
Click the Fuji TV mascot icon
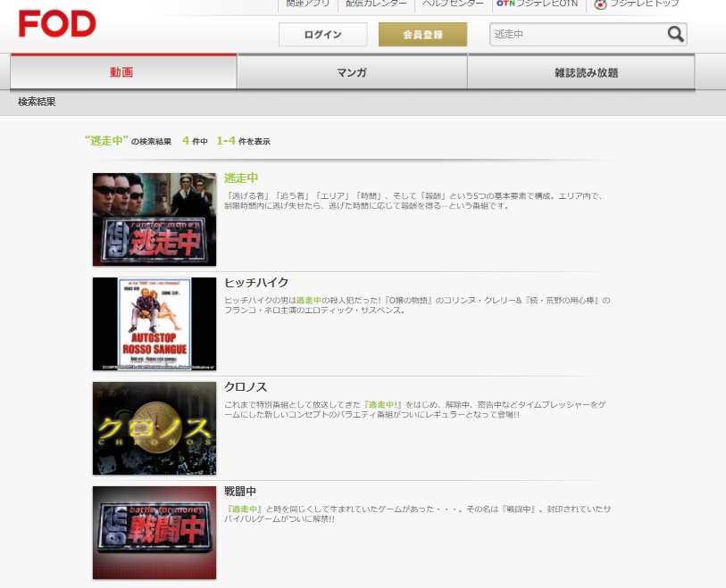pyautogui.click(x=600, y=4)
